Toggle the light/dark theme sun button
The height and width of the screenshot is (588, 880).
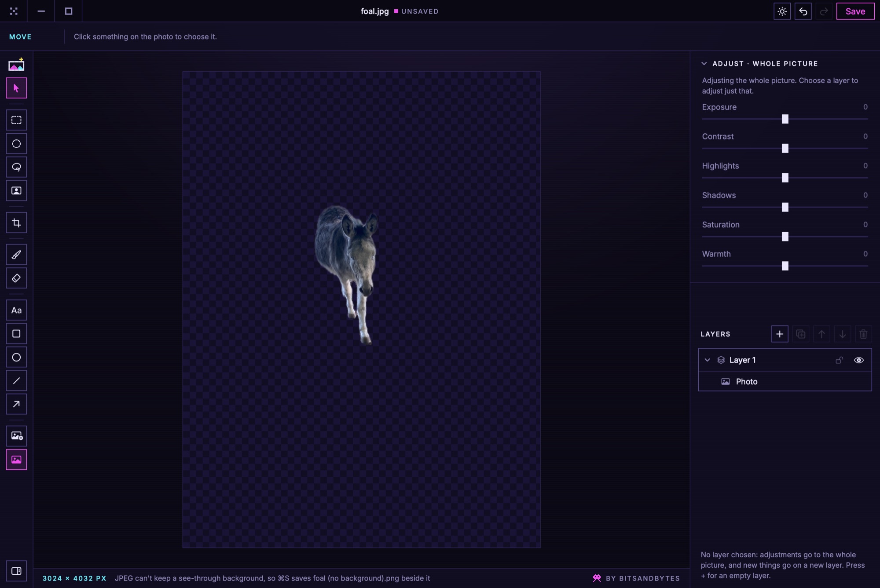(x=782, y=11)
